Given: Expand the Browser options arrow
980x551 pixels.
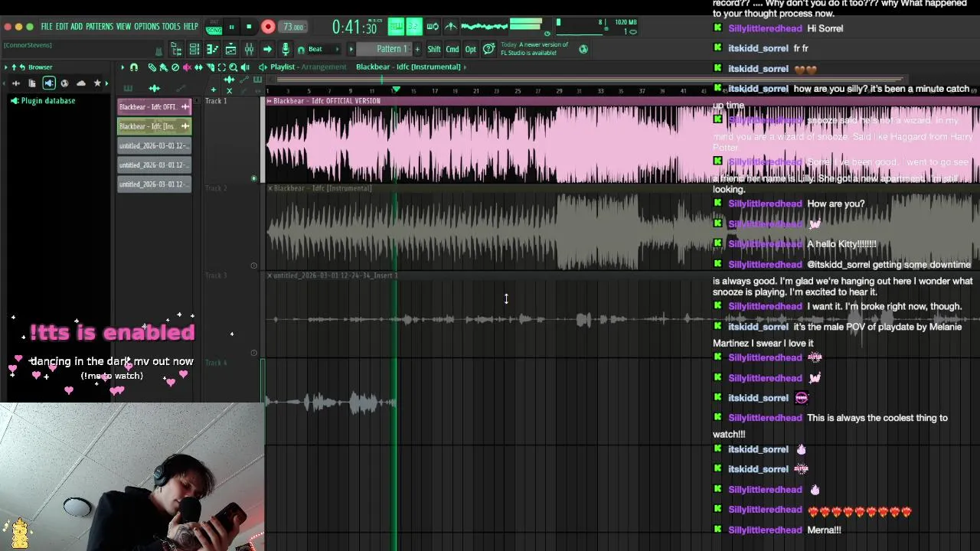Looking at the screenshot, I should [x=6, y=67].
